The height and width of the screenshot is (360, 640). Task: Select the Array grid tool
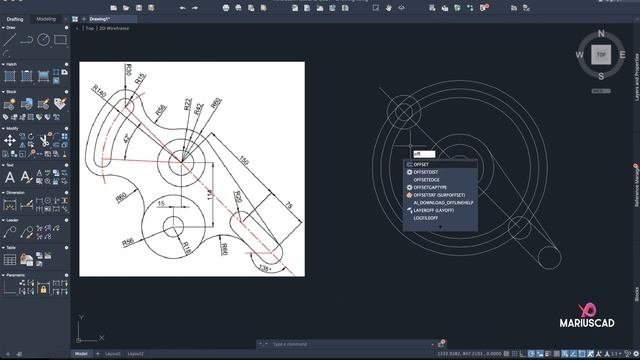(64, 136)
